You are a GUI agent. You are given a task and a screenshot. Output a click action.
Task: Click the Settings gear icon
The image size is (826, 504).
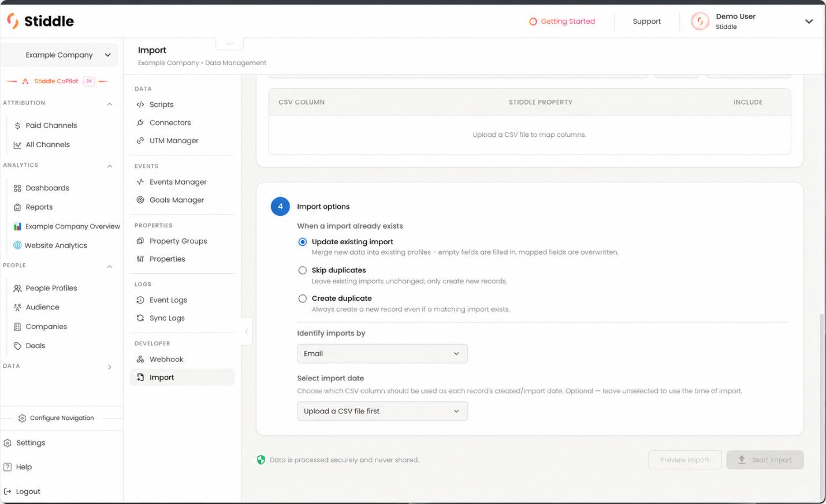pyautogui.click(x=8, y=443)
